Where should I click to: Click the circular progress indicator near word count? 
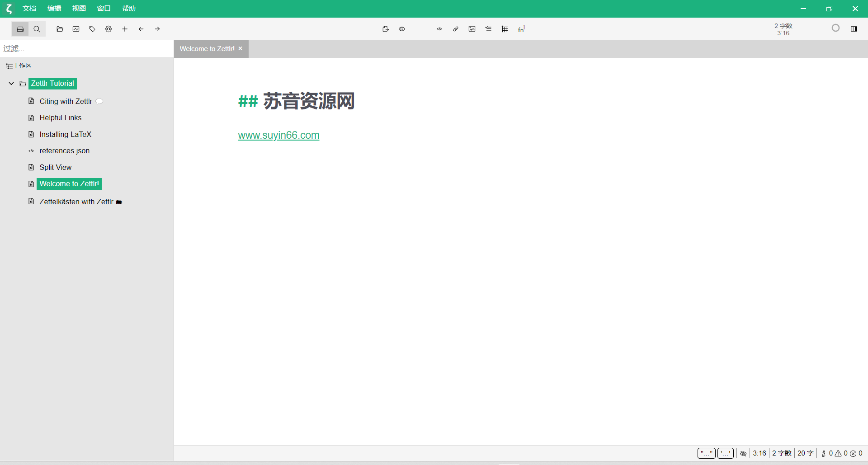(x=835, y=28)
